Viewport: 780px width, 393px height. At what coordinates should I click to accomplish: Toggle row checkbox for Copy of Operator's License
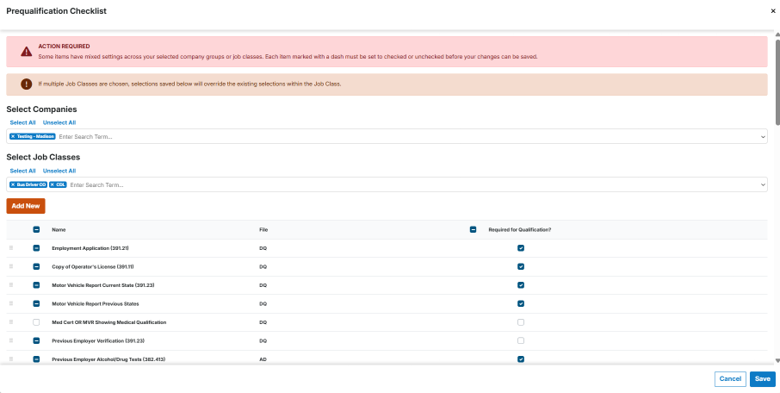click(36, 267)
